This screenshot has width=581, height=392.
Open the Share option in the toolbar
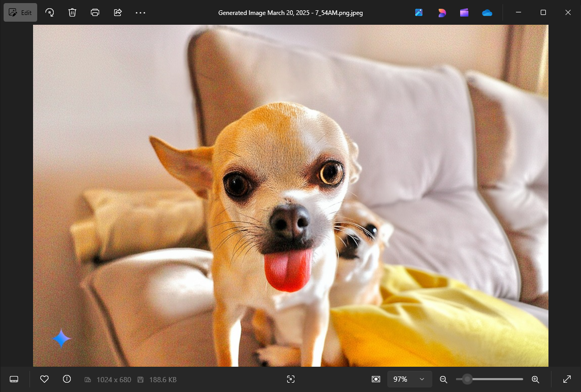[x=118, y=12]
